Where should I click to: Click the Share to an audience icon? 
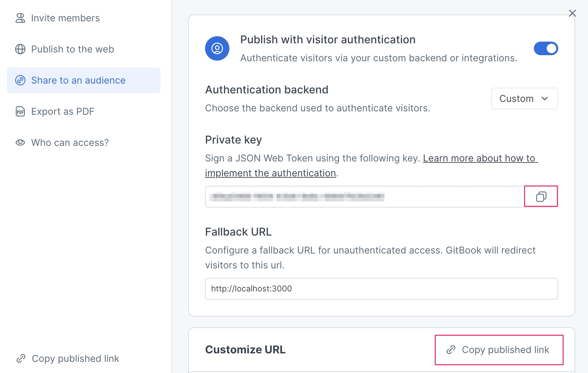pos(20,80)
